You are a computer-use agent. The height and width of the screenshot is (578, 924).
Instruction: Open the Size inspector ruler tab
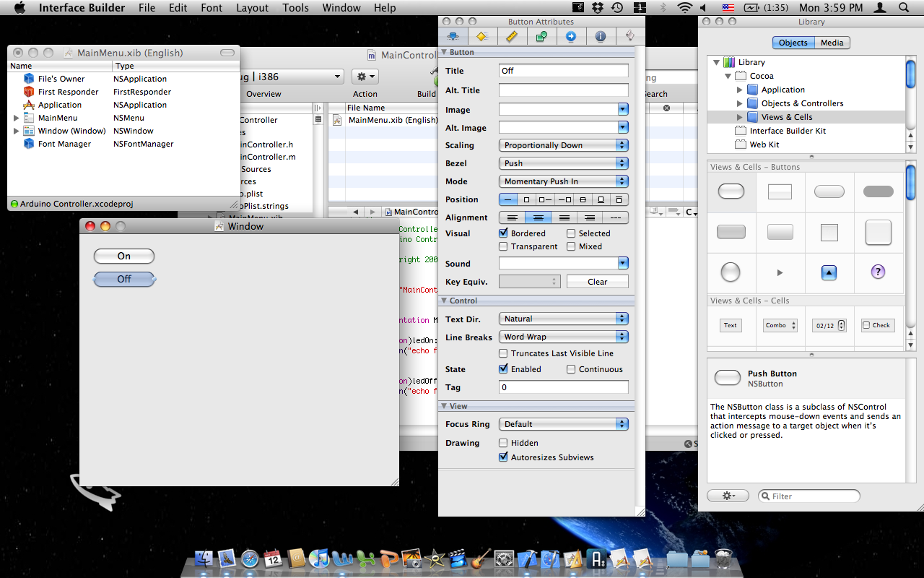coord(512,36)
